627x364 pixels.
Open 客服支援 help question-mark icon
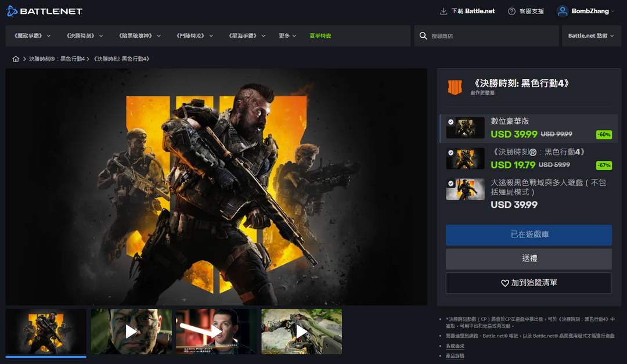511,11
